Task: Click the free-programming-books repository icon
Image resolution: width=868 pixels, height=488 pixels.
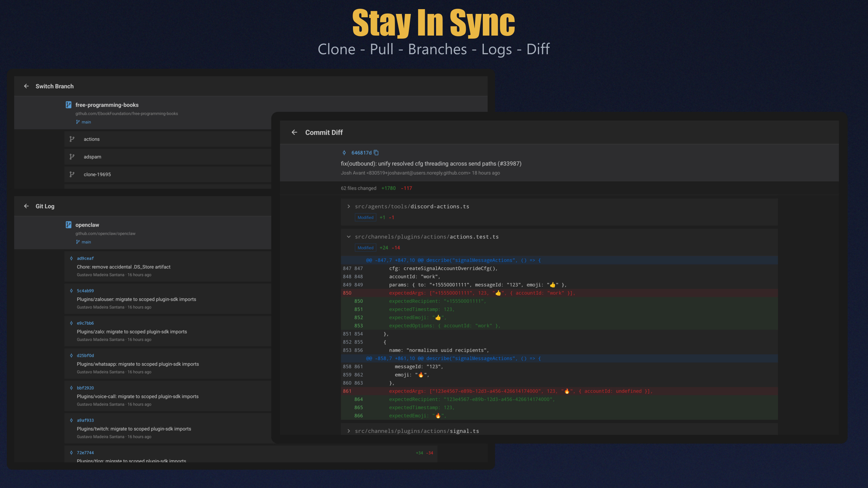Action: click(x=68, y=105)
